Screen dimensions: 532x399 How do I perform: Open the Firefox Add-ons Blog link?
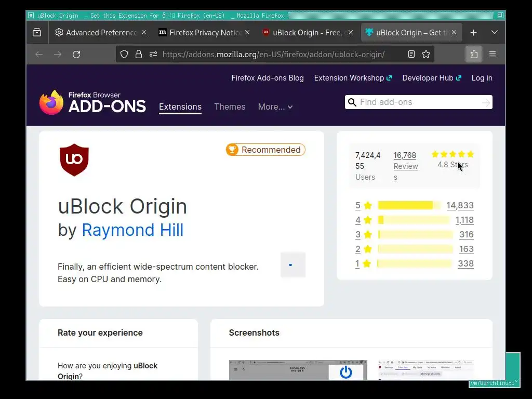268,78
